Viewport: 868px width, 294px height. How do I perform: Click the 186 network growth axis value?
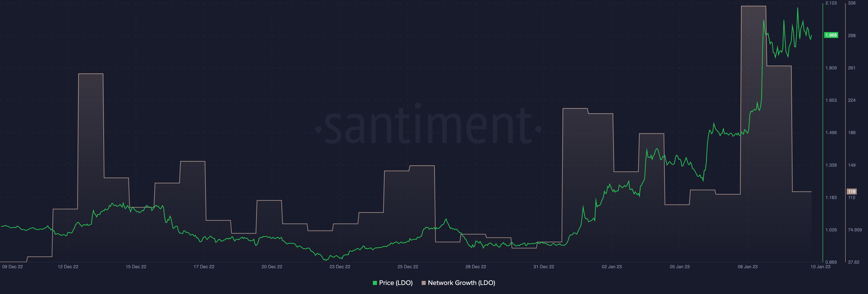pyautogui.click(x=851, y=133)
